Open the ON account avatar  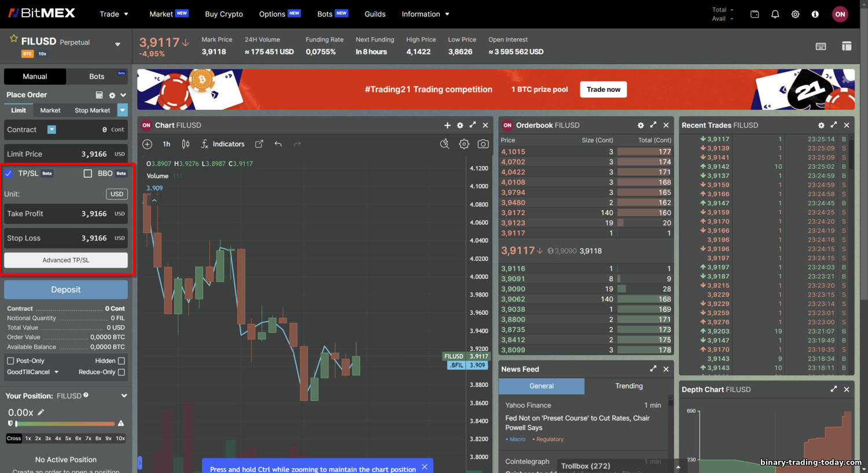[x=840, y=14]
